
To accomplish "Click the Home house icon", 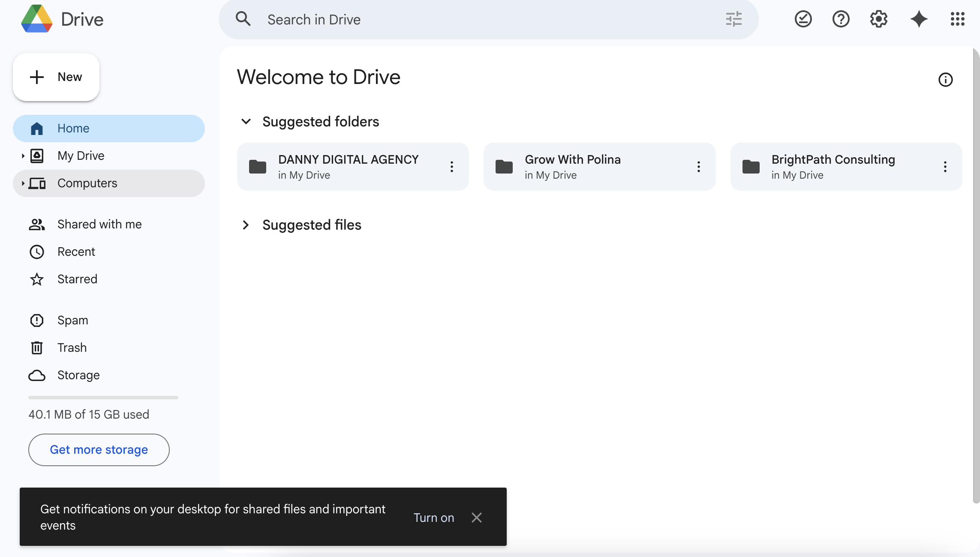I will click(37, 129).
